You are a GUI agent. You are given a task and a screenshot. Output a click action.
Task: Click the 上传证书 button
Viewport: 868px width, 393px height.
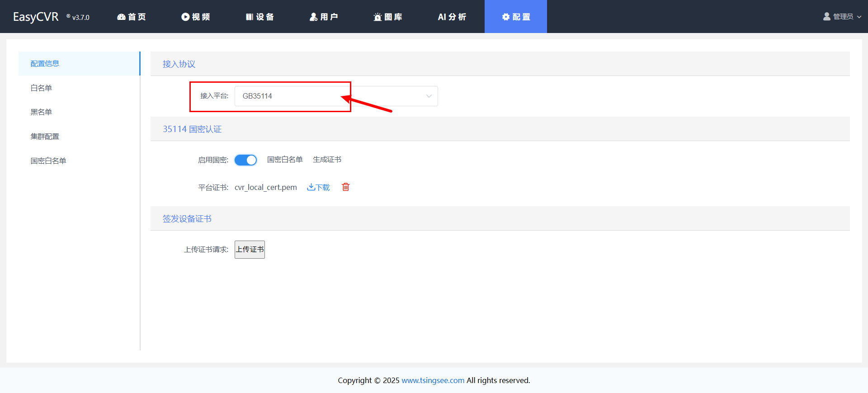[x=250, y=249]
